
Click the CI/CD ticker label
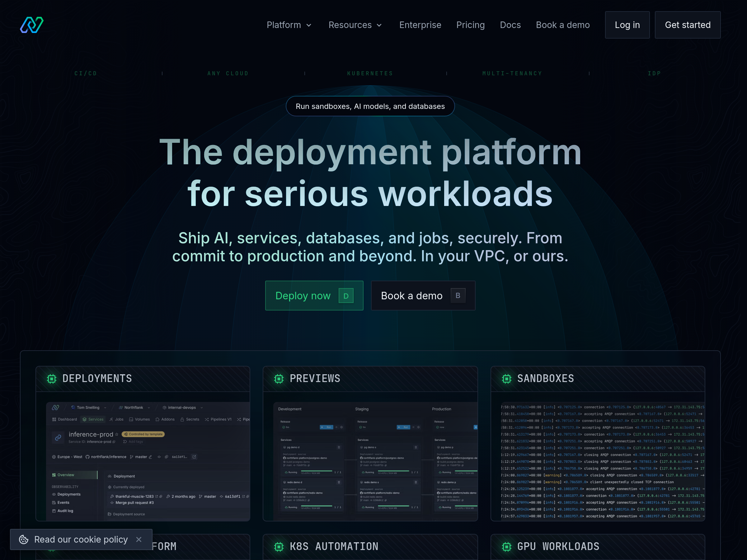86,73
